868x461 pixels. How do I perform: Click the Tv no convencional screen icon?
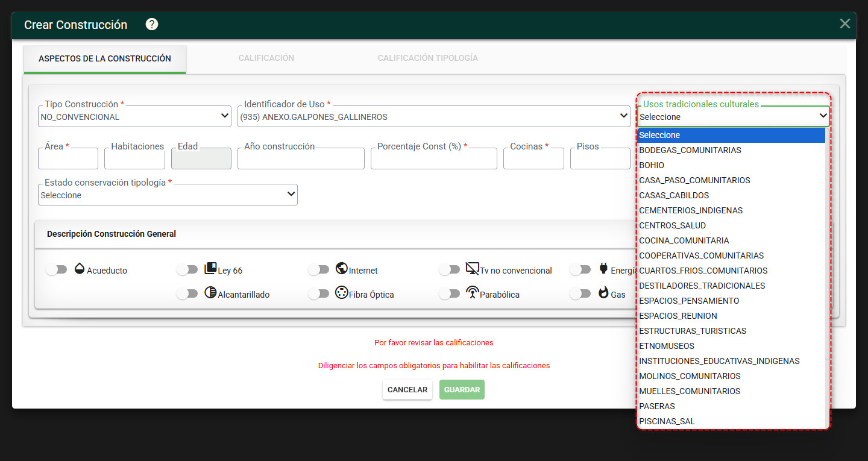tap(473, 269)
